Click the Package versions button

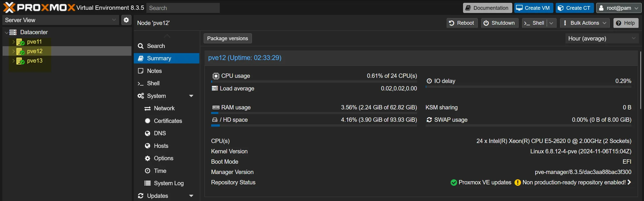228,38
